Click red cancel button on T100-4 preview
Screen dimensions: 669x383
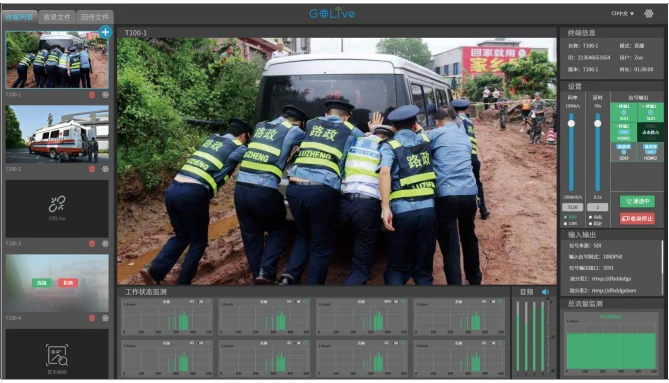pos(68,283)
